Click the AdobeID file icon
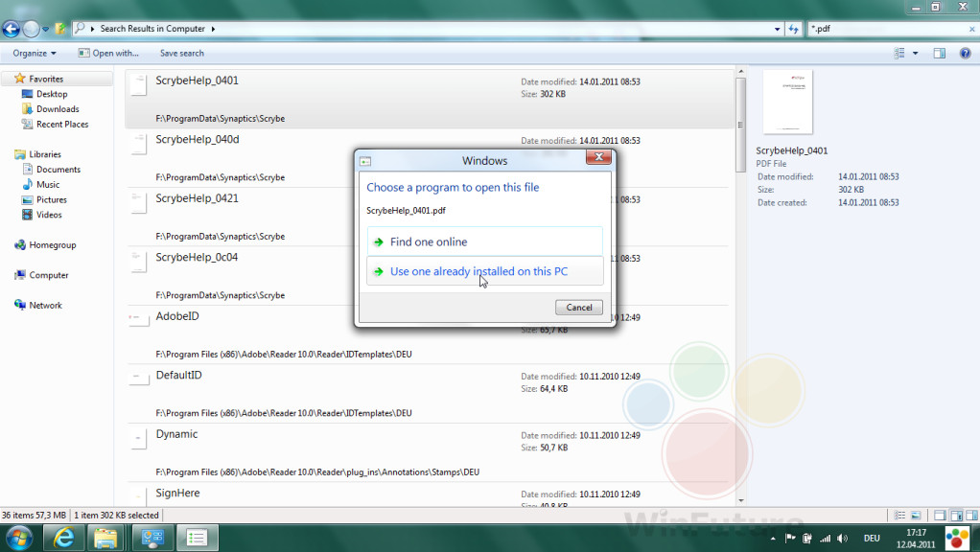Viewport: 980px width, 552px height. (x=139, y=318)
